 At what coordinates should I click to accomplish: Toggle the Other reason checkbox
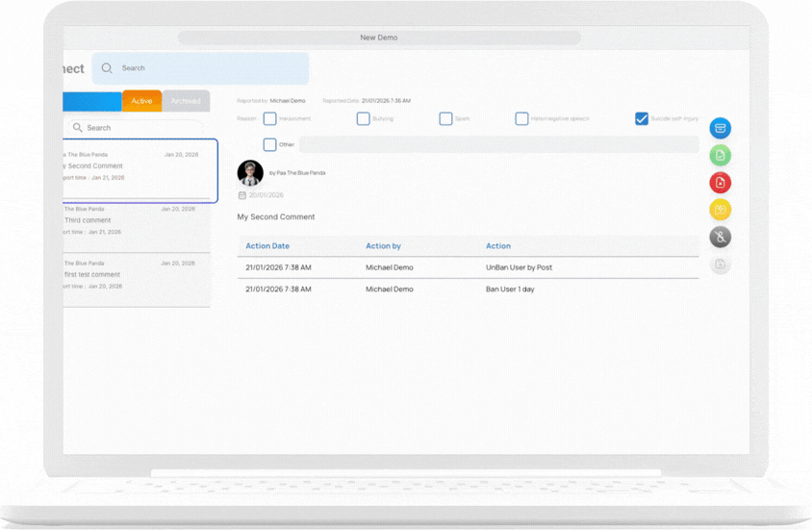pos(269,144)
